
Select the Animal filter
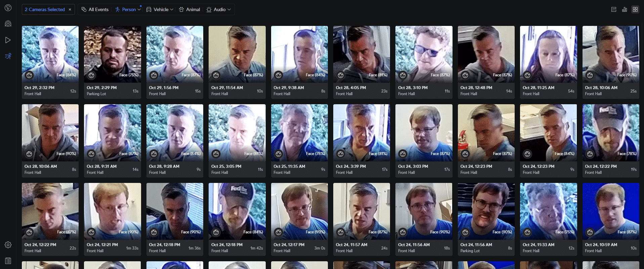[189, 9]
